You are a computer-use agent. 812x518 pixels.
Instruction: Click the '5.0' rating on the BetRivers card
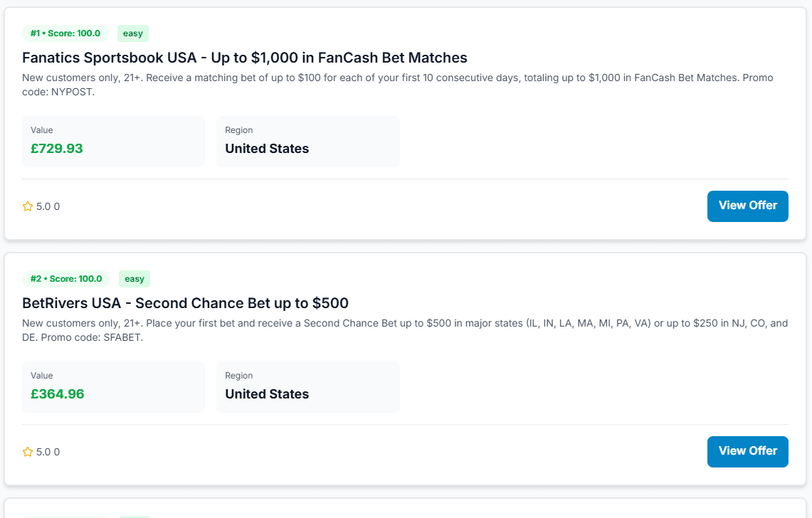click(x=45, y=451)
